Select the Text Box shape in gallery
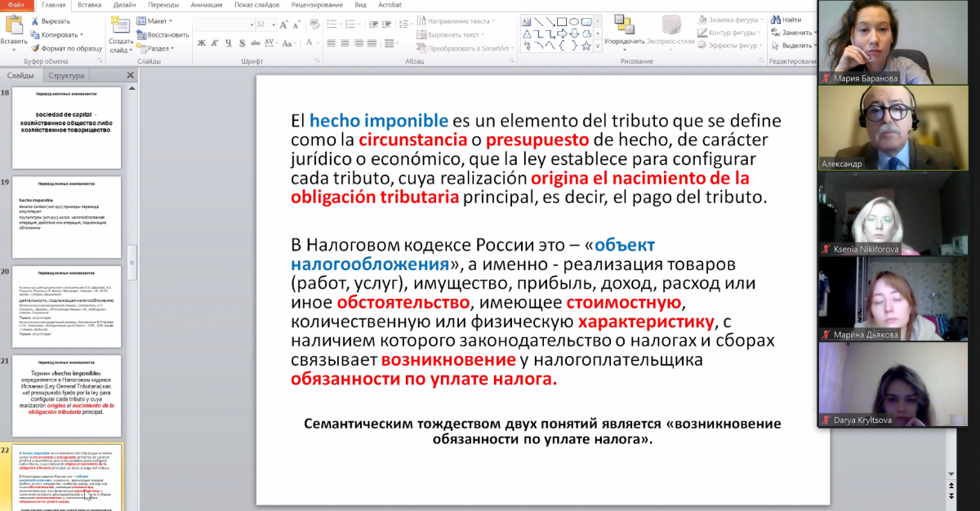The image size is (980, 511). pyautogui.click(x=526, y=21)
